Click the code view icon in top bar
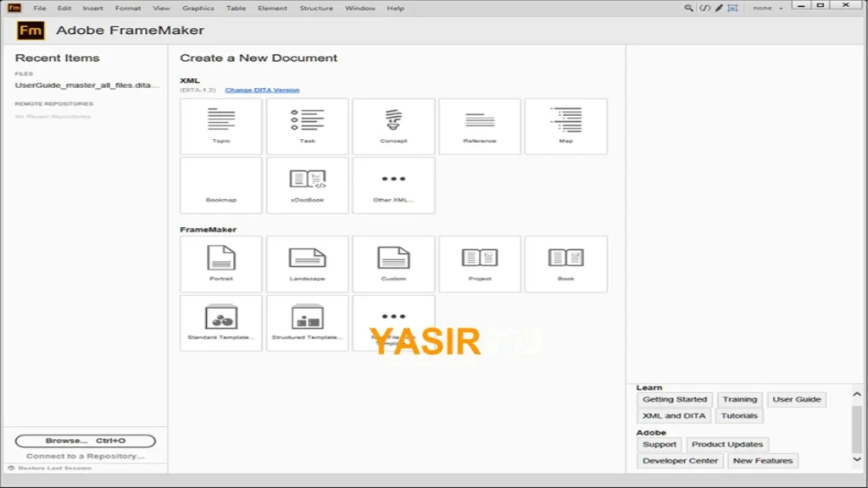868x488 pixels. pos(704,8)
